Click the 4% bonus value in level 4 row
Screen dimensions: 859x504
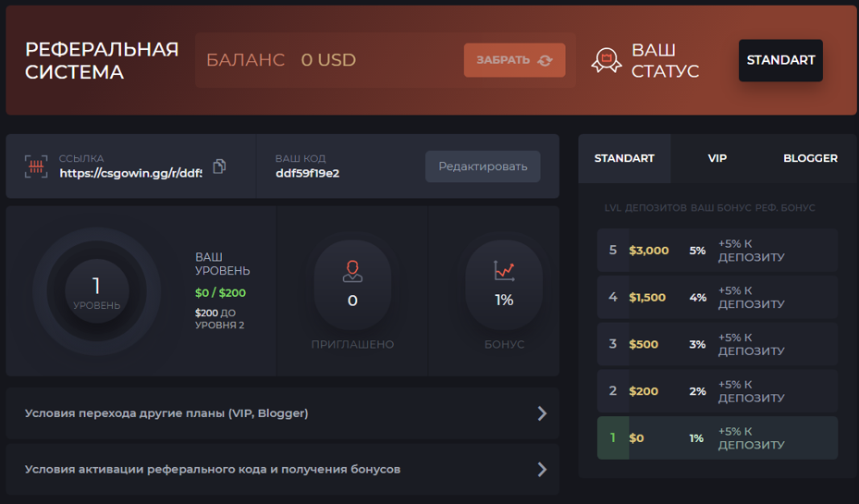[x=698, y=298]
